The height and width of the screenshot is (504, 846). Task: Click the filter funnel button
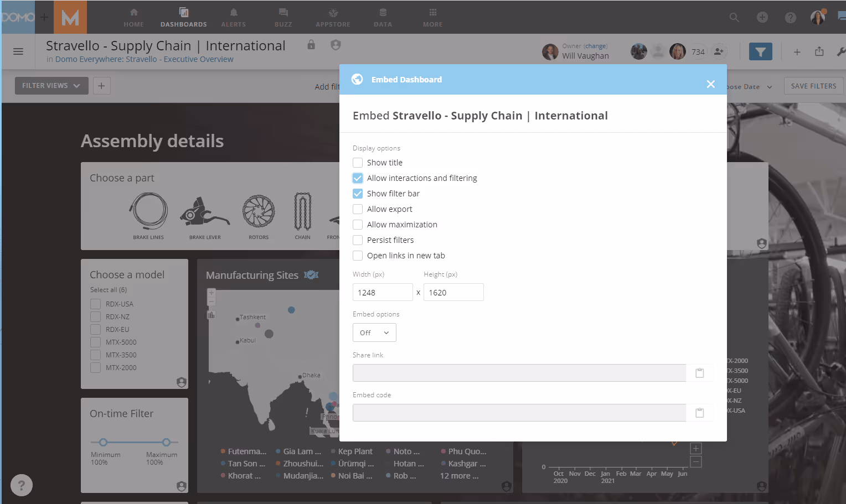coord(761,51)
